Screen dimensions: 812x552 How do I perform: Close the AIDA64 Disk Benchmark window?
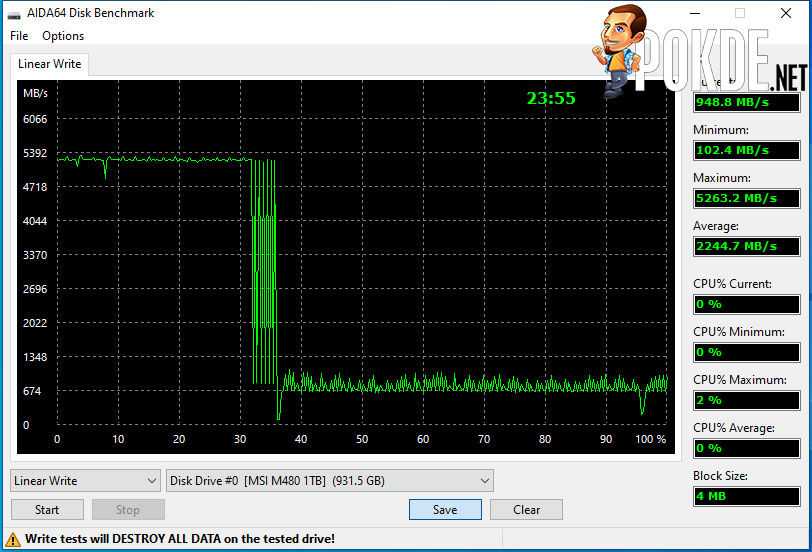[x=785, y=14]
